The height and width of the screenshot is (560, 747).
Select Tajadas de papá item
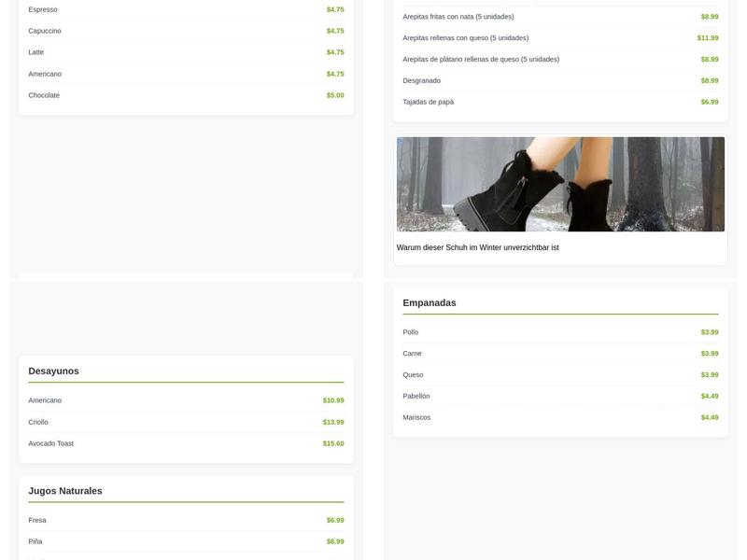428,102
